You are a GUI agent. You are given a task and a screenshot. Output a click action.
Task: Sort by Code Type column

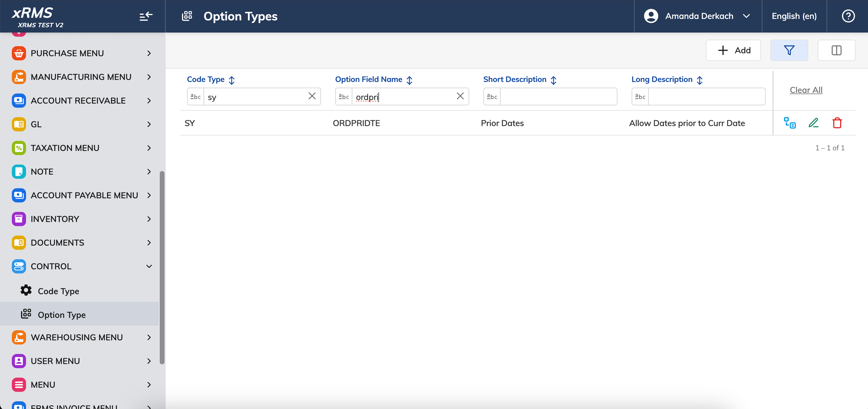[x=231, y=80]
